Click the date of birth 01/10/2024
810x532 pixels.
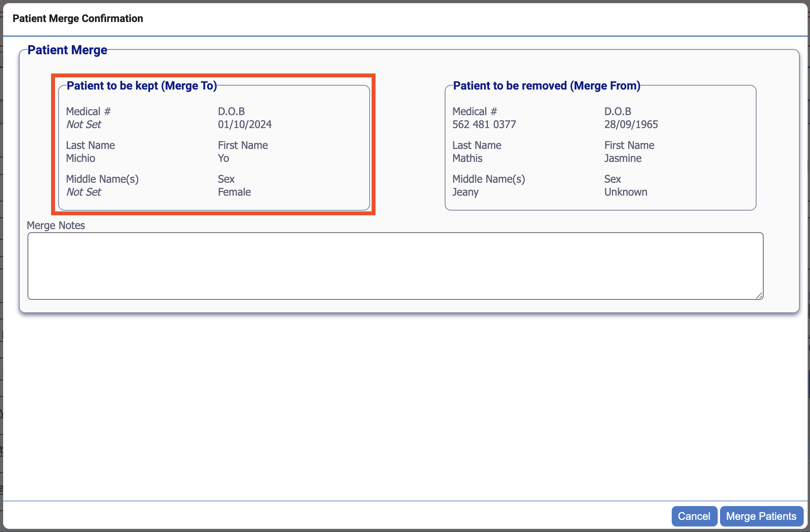(x=245, y=125)
